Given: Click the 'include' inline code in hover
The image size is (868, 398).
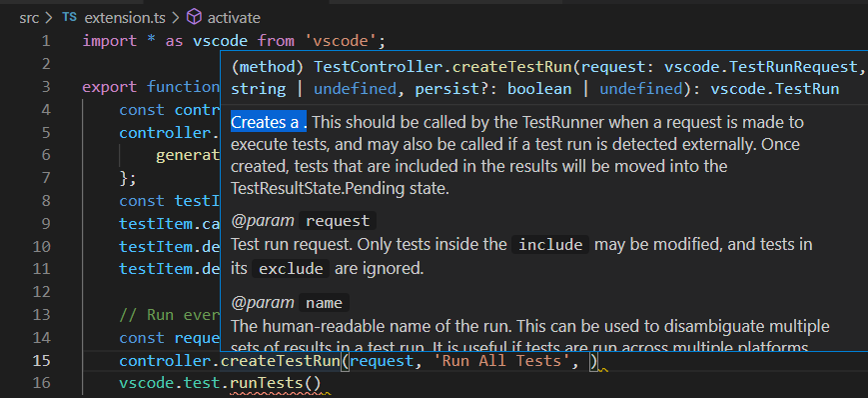Looking at the screenshot, I should click(x=550, y=245).
